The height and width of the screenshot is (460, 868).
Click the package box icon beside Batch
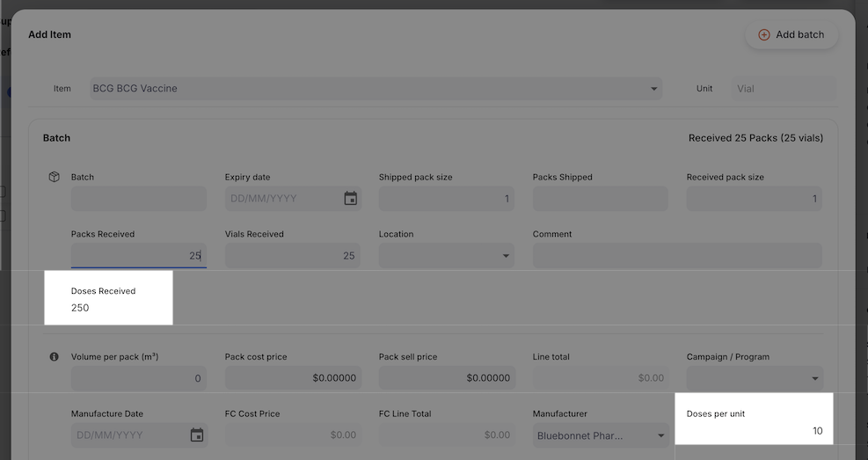(x=54, y=177)
